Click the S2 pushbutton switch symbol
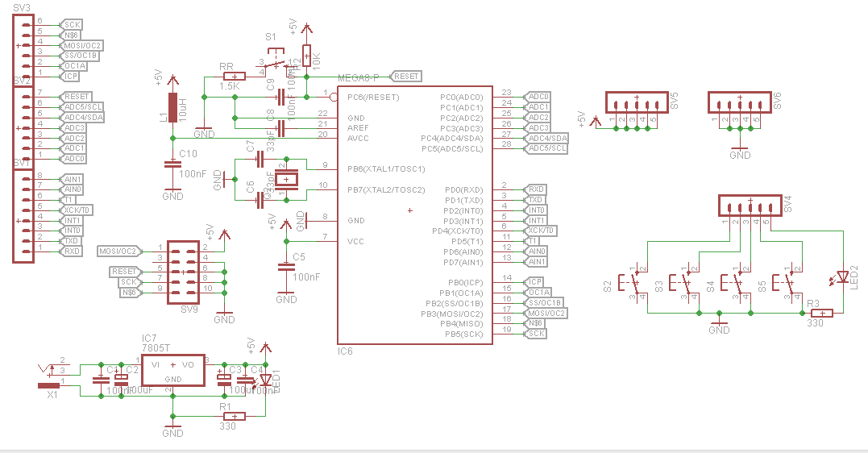Screen dimensions: 868x453 pyautogui.click(x=633, y=284)
